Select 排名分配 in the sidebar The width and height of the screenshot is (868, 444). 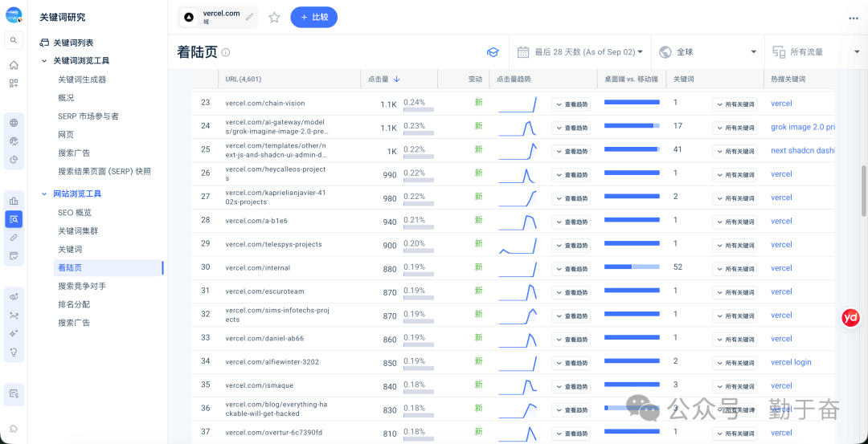pos(74,304)
